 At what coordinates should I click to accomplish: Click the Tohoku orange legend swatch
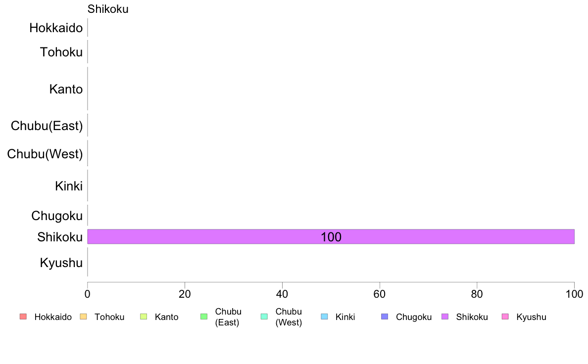click(83, 317)
